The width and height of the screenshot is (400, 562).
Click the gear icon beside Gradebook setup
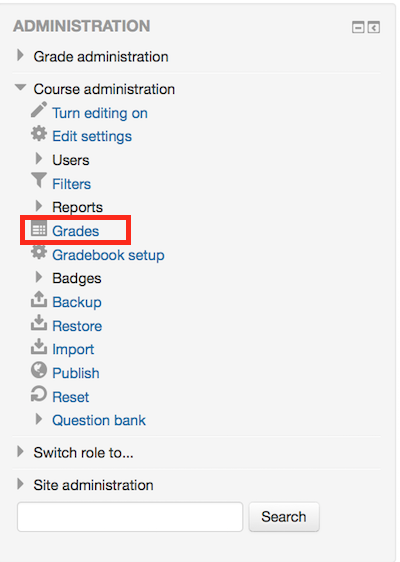pos(39,252)
